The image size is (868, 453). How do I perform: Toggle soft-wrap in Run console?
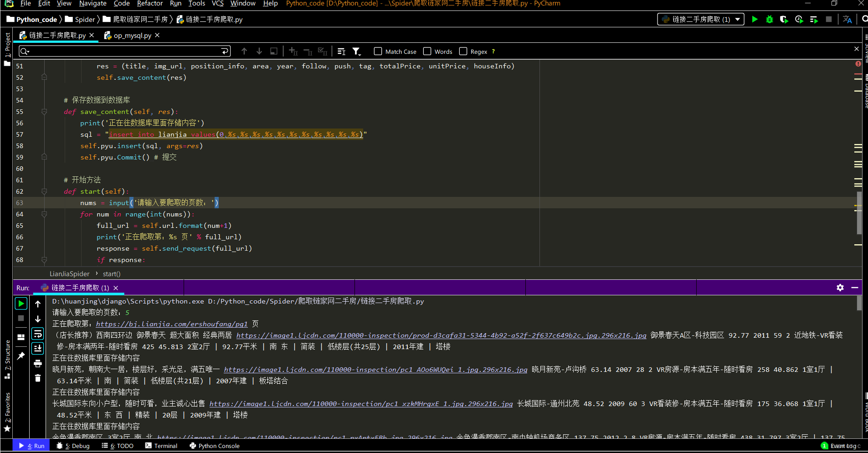[38, 334]
